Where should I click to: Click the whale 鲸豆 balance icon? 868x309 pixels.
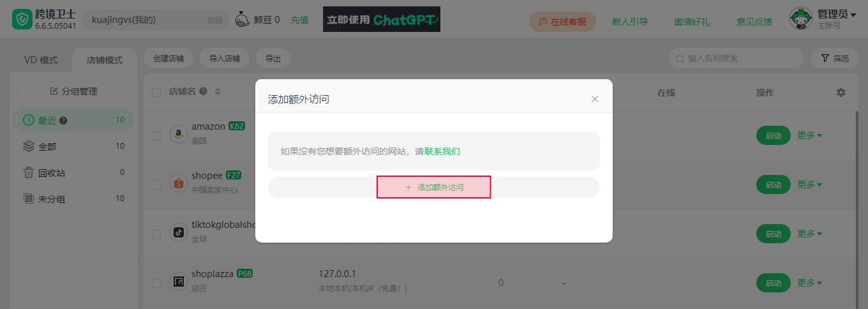coord(243,20)
